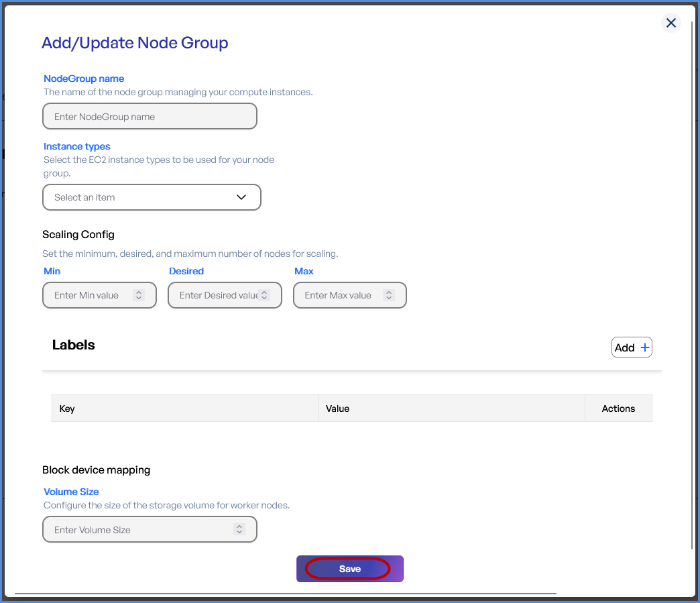Image resolution: width=700 pixels, height=603 pixels.
Task: Focus the Max value field
Action: click(x=339, y=295)
